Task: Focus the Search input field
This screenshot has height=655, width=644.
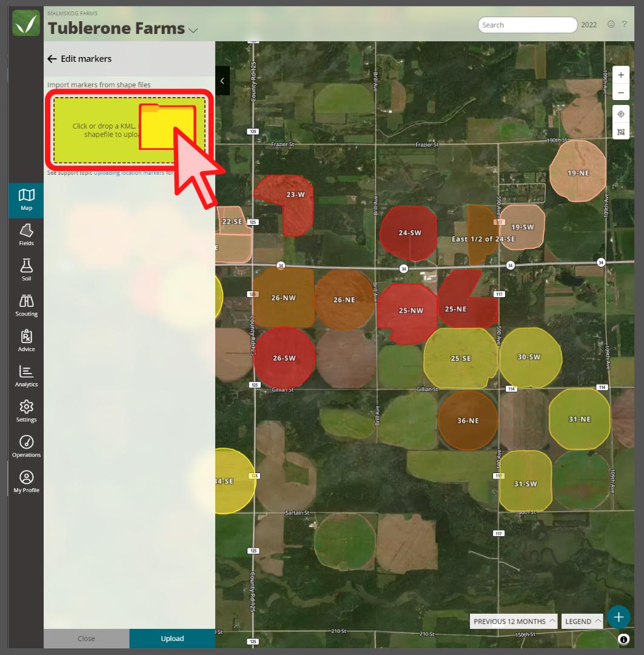Action: click(528, 25)
